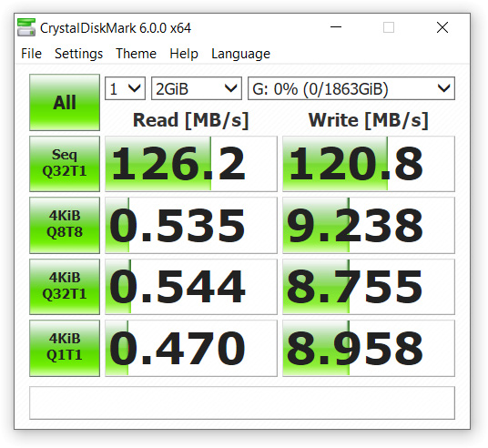Image resolution: width=488 pixels, height=448 pixels.
Task: Click the Seq read result 126.2
Action: click(191, 164)
